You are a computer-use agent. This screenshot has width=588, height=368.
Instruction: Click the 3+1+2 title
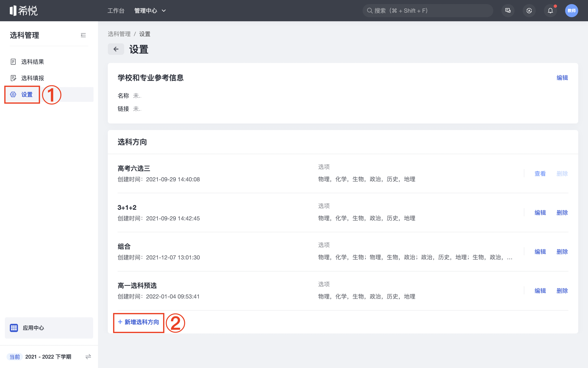[x=127, y=208]
